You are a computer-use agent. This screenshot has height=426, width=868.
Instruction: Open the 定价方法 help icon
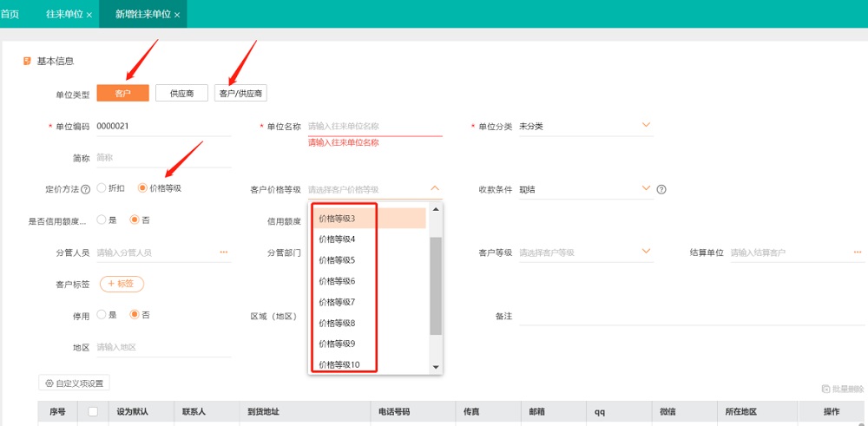tap(85, 189)
